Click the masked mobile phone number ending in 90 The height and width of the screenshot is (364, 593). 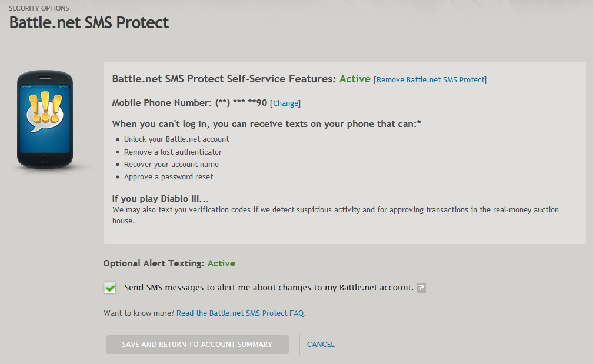pos(241,102)
